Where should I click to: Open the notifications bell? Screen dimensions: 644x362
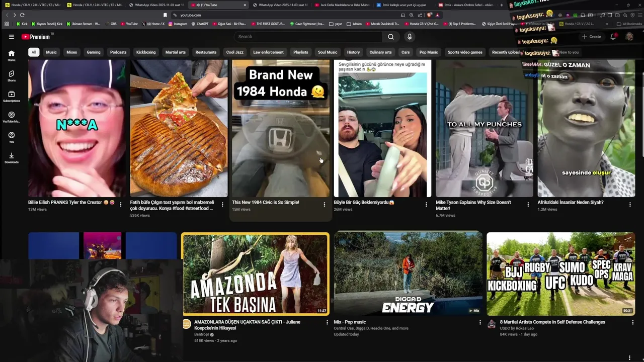coord(613,37)
